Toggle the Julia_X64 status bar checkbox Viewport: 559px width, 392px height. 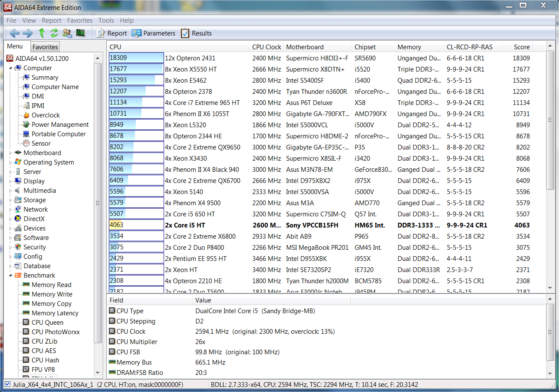click(x=8, y=384)
